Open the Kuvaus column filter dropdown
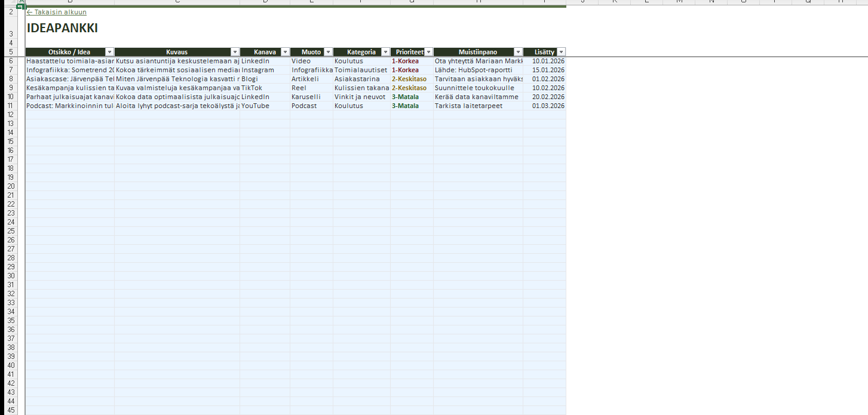 (x=235, y=52)
